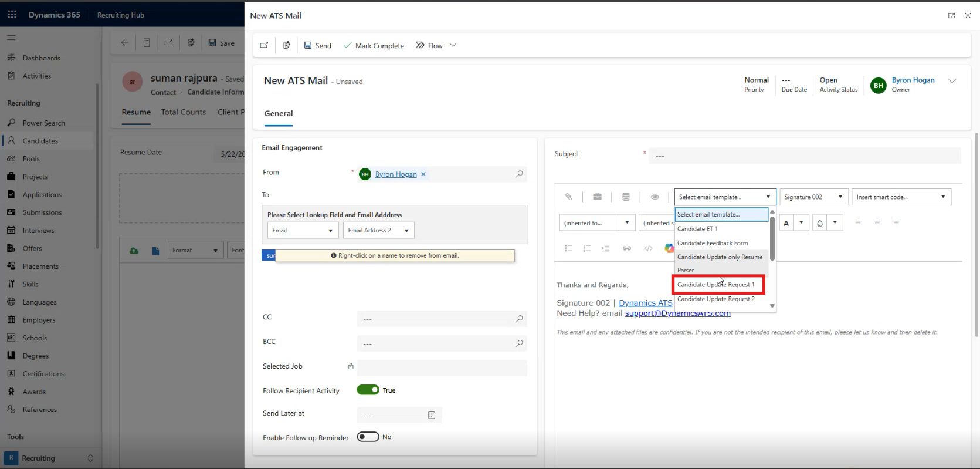Click the search icon in the CC field
Viewport: 980px width, 469px height.
(x=519, y=319)
